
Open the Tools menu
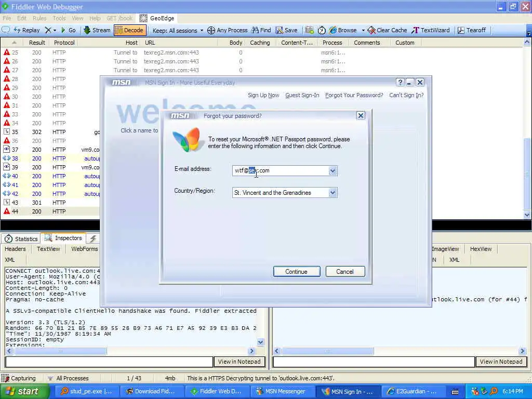click(x=59, y=18)
